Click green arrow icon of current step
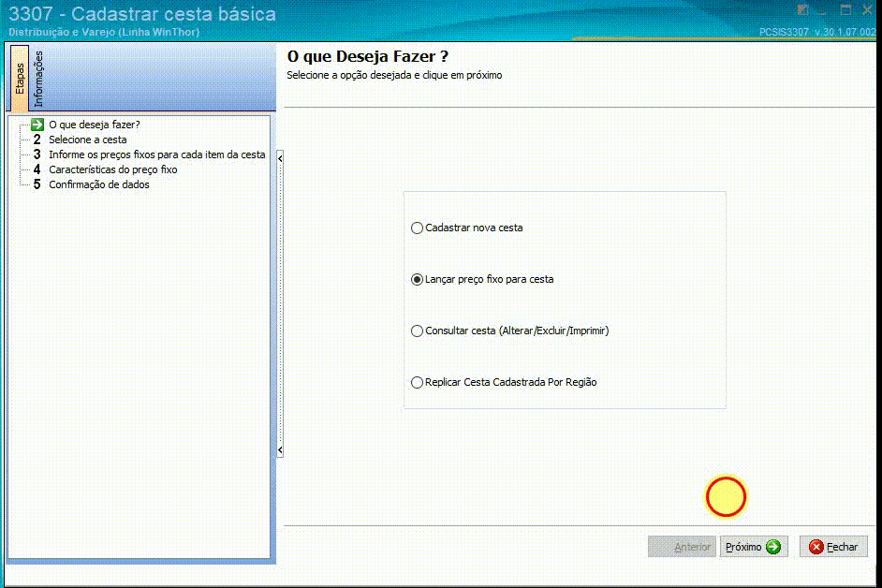882x588 pixels. pos(37,125)
